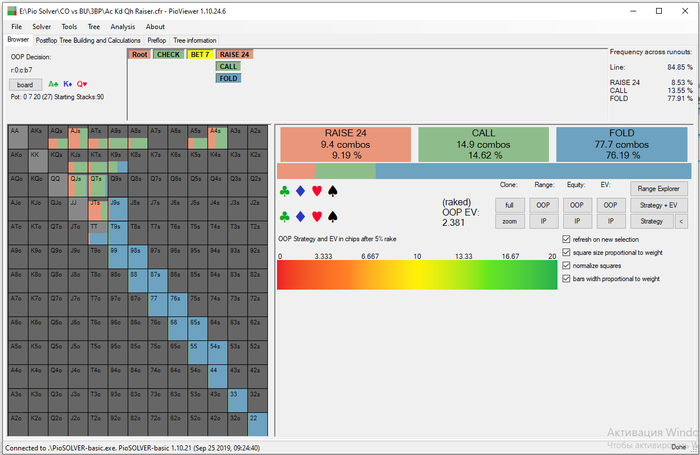
Task: Open the Analysis menu
Action: [123, 27]
